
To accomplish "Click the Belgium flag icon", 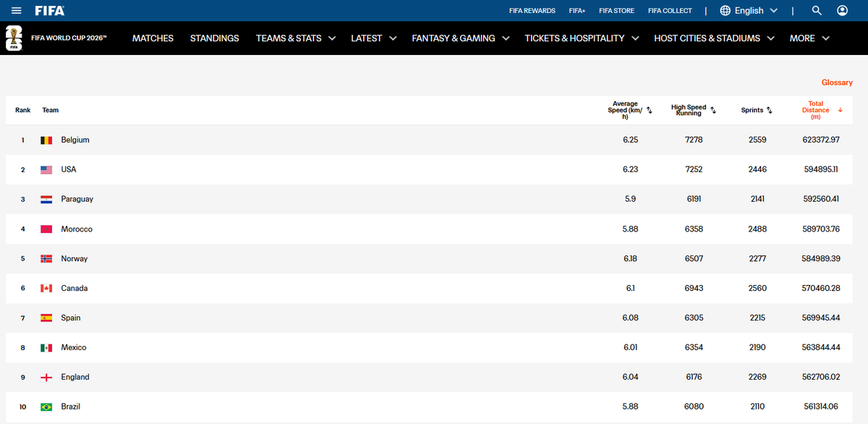I will (46, 140).
